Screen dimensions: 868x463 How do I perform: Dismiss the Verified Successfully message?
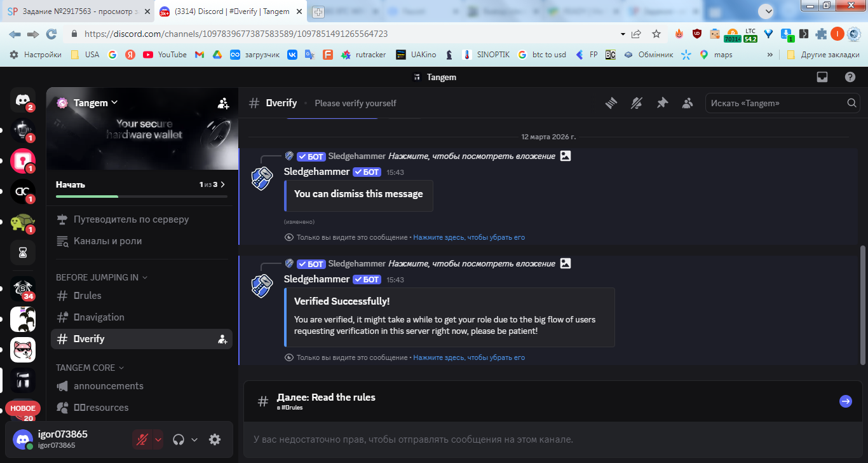[469, 357]
